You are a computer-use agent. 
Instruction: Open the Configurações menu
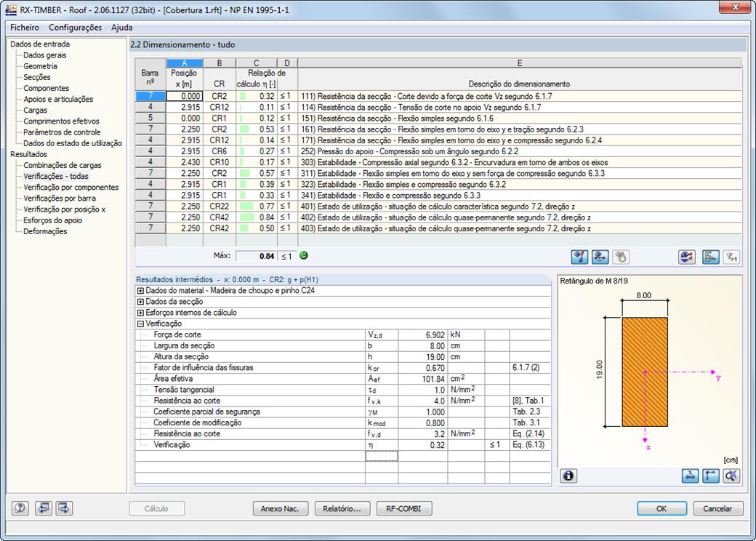click(75, 28)
